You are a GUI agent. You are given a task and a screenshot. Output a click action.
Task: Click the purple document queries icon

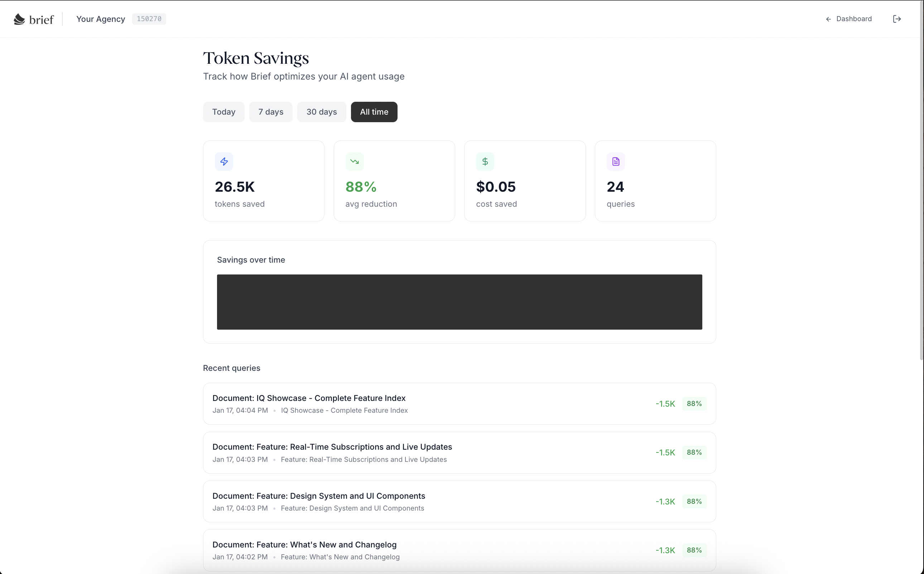616,162
